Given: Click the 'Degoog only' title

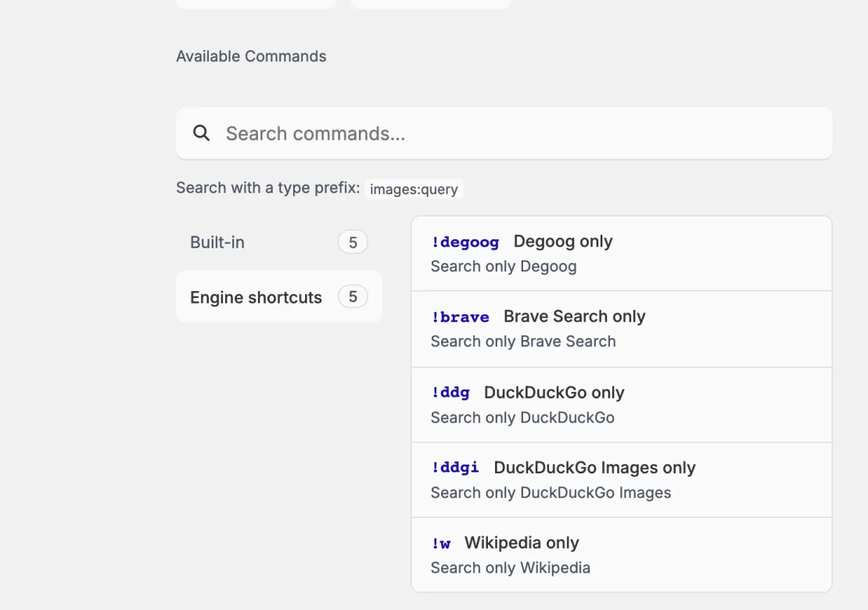Looking at the screenshot, I should 563,242.
